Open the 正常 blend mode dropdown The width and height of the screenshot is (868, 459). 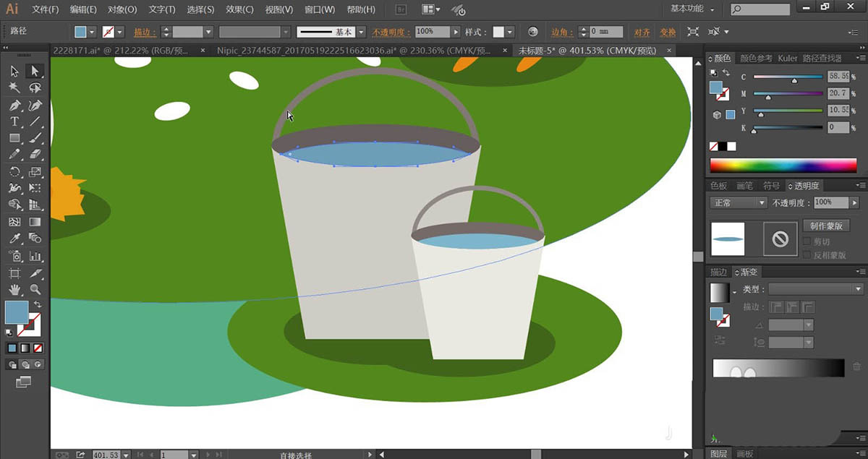pos(738,203)
